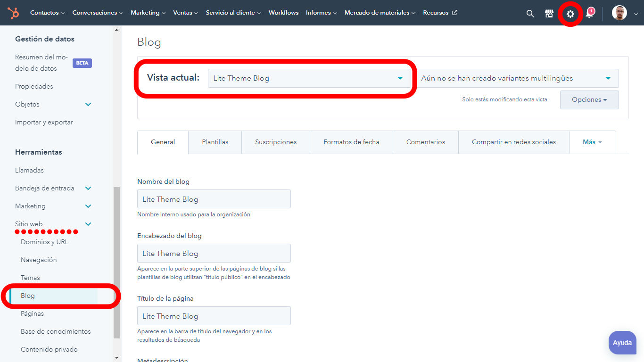Open the Contactos menu
644x362 pixels.
pyautogui.click(x=47, y=13)
